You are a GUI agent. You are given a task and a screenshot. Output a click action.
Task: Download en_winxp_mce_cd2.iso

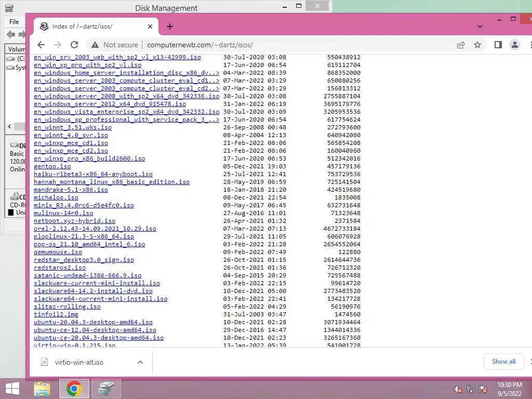[71, 151]
